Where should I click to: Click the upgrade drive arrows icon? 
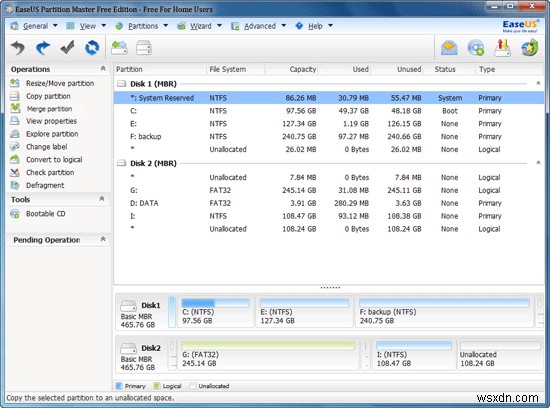tap(502, 48)
